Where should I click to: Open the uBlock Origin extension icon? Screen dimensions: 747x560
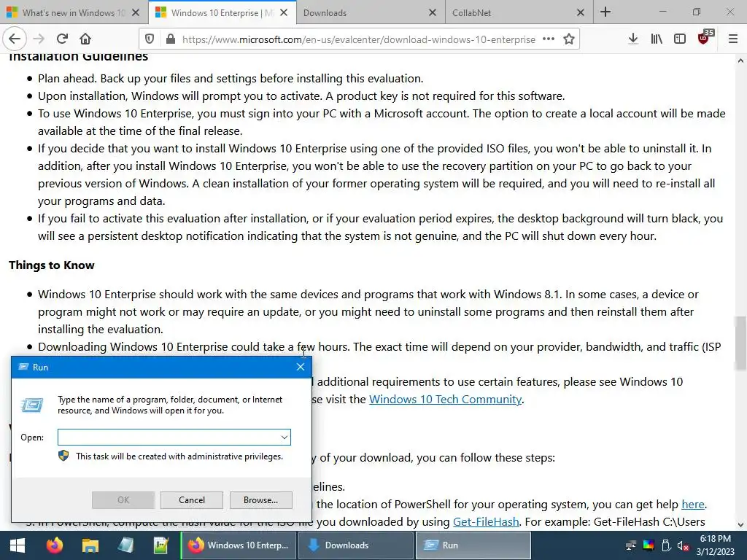705,38
